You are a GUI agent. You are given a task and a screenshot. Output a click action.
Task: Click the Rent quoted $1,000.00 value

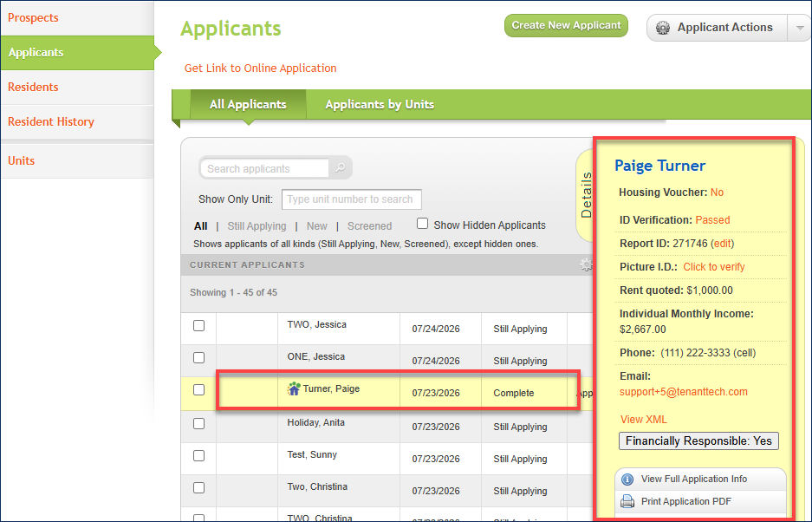[x=710, y=290]
